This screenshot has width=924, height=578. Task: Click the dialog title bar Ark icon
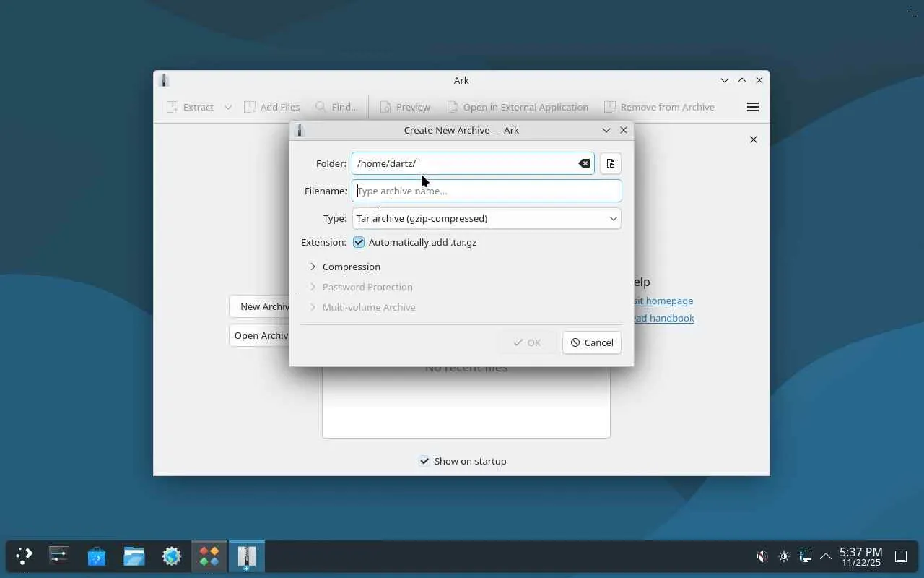point(300,130)
